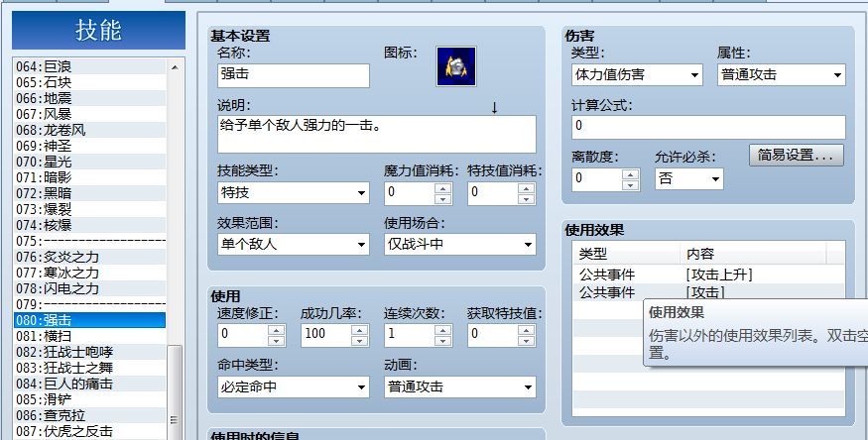Select skill 083:狂战士之舞 in the list
The image size is (868, 440).
pyautogui.click(x=89, y=368)
